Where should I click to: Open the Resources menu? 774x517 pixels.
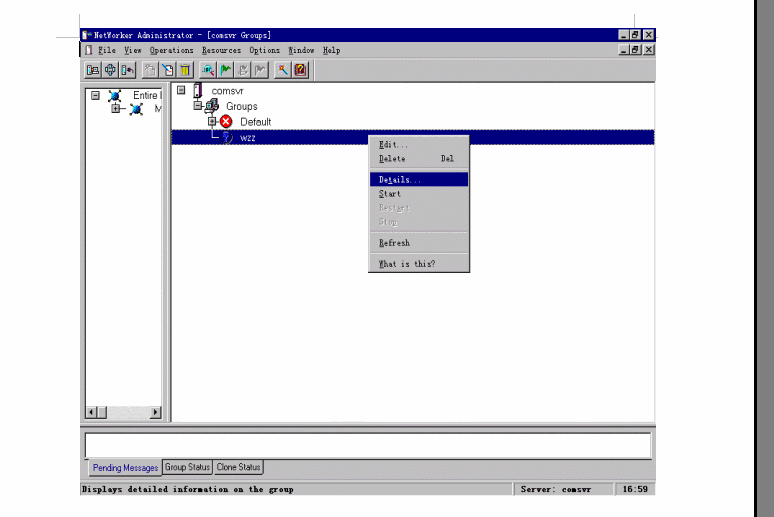[x=221, y=50]
